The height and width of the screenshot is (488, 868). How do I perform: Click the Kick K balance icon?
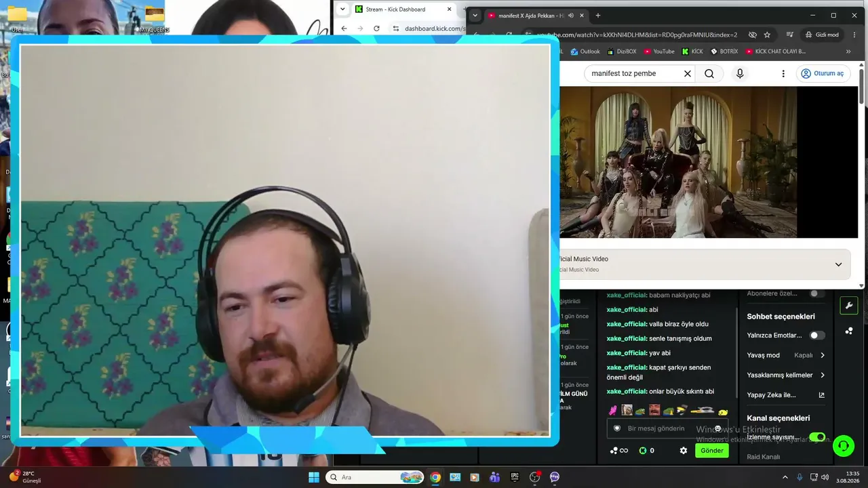[643, 451]
